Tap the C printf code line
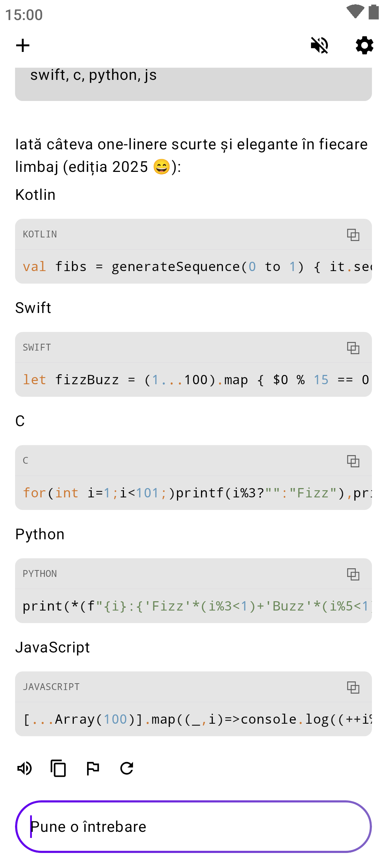The image size is (387, 868). [x=193, y=493]
